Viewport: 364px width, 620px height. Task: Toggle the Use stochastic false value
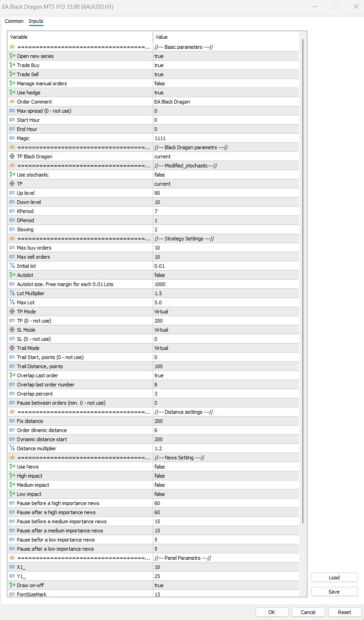226,175
